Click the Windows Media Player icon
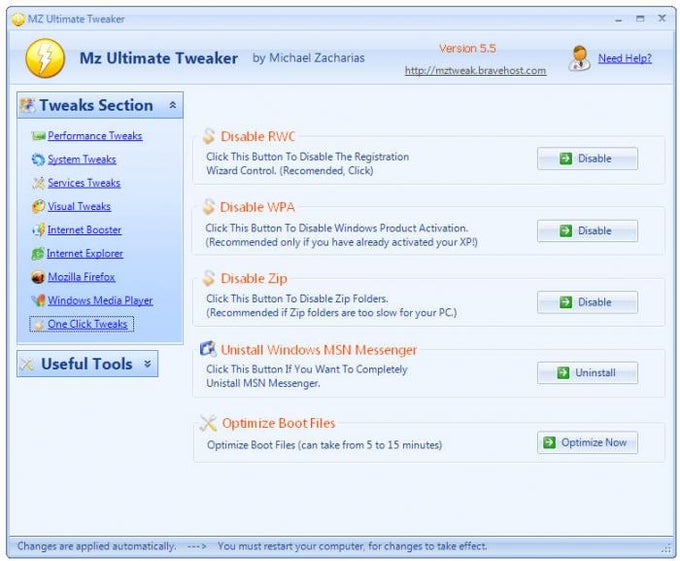The image size is (680, 561). [x=38, y=300]
